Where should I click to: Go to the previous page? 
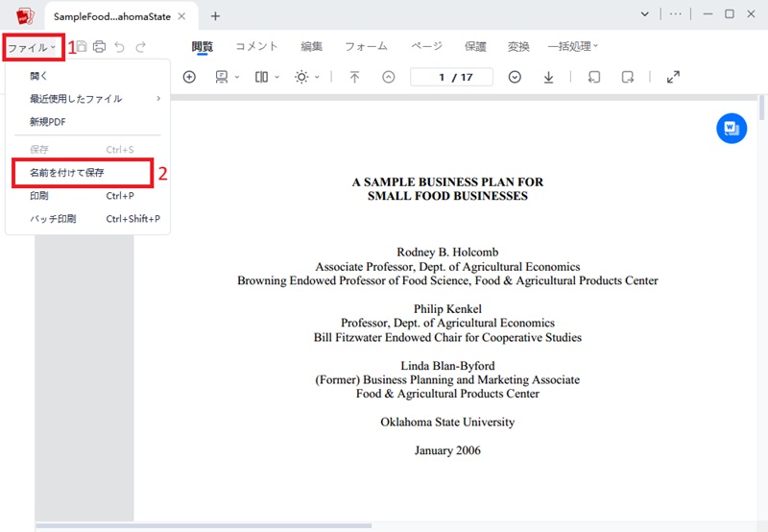[x=389, y=77]
